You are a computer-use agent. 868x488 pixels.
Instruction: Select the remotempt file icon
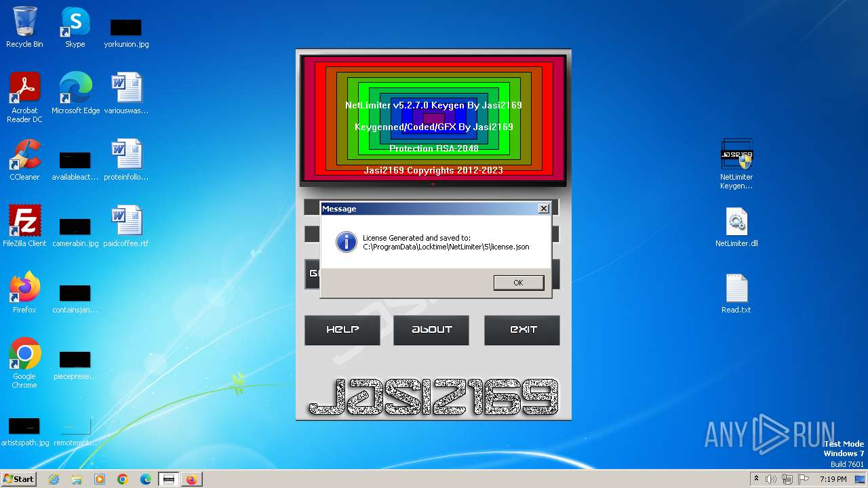[x=75, y=431]
